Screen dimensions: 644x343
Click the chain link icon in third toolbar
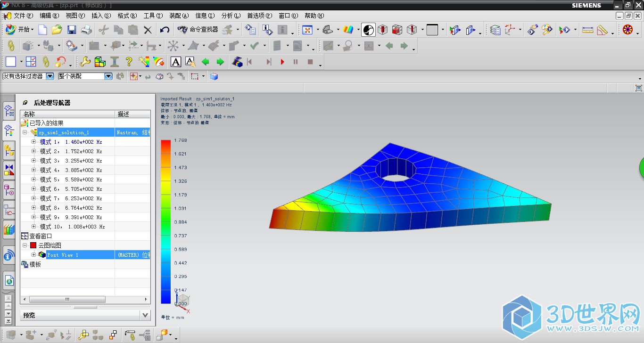point(46,62)
